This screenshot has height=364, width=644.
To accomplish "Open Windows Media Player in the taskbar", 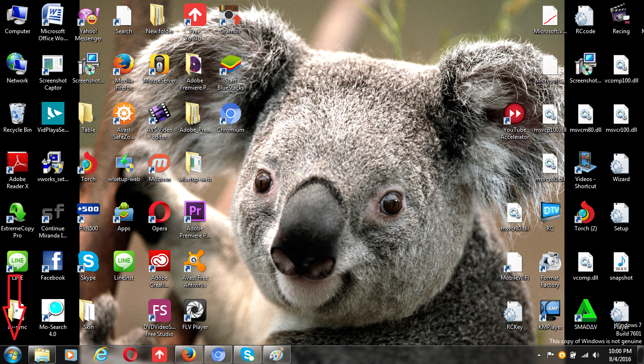I will 71,355.
